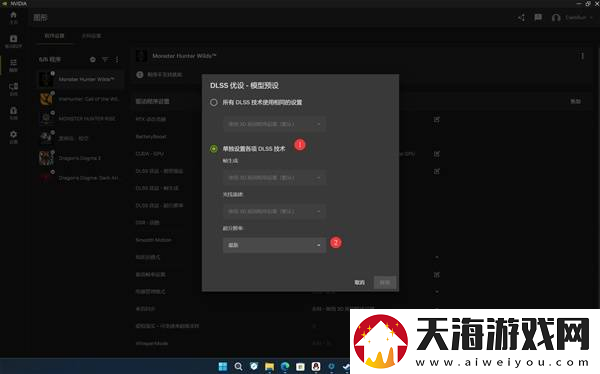Image resolution: width=600 pixels, height=374 pixels.
Task: Click MONSTER HUNTER RISE game thumbnail
Action: [46, 119]
